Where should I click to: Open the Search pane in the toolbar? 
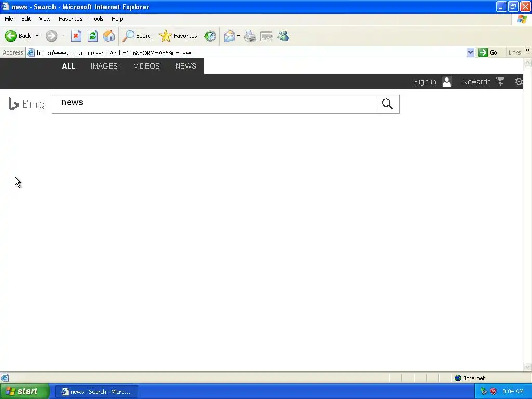(x=138, y=36)
